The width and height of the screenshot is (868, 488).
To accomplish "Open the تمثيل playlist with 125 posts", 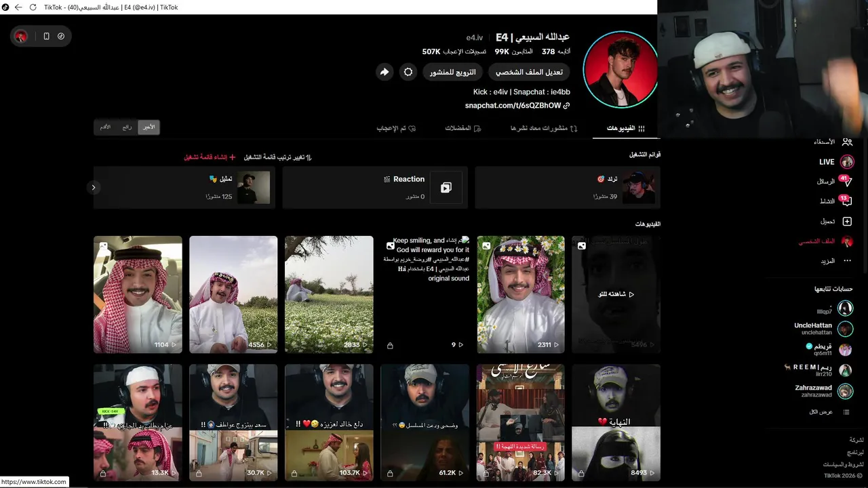I will (x=184, y=188).
